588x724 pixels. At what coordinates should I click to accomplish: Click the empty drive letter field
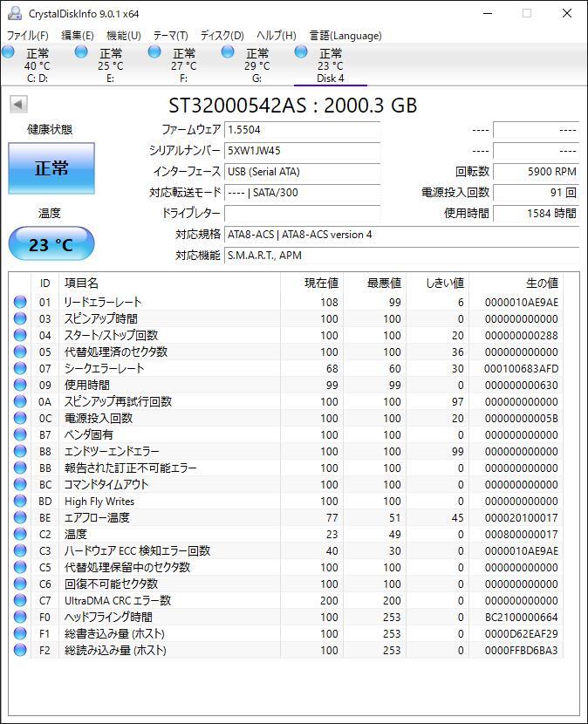tap(302, 214)
